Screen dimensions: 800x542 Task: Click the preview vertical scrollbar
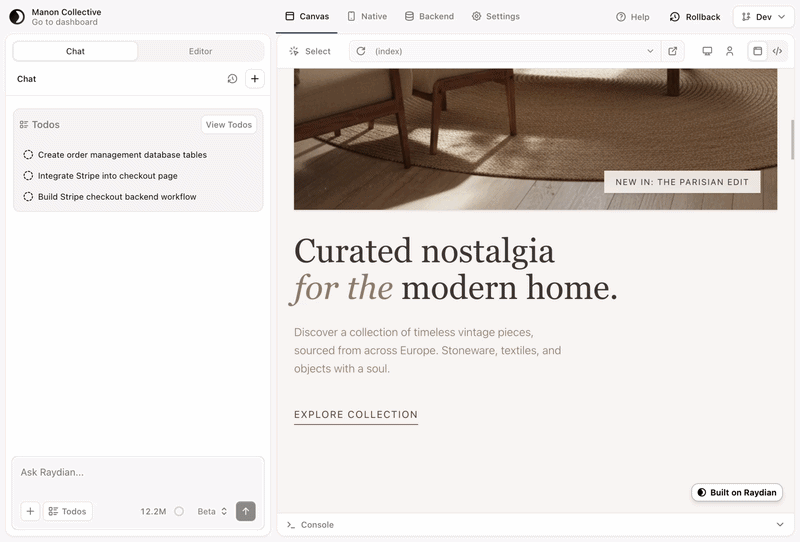(x=792, y=140)
